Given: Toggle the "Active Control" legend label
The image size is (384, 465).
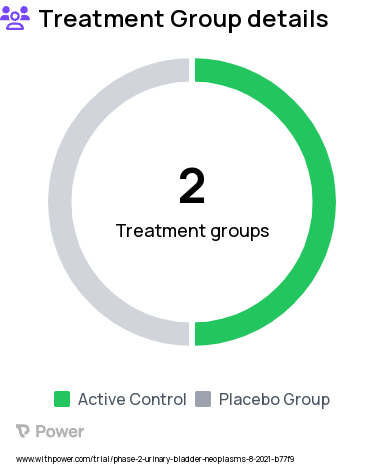Looking at the screenshot, I should pos(132,399).
